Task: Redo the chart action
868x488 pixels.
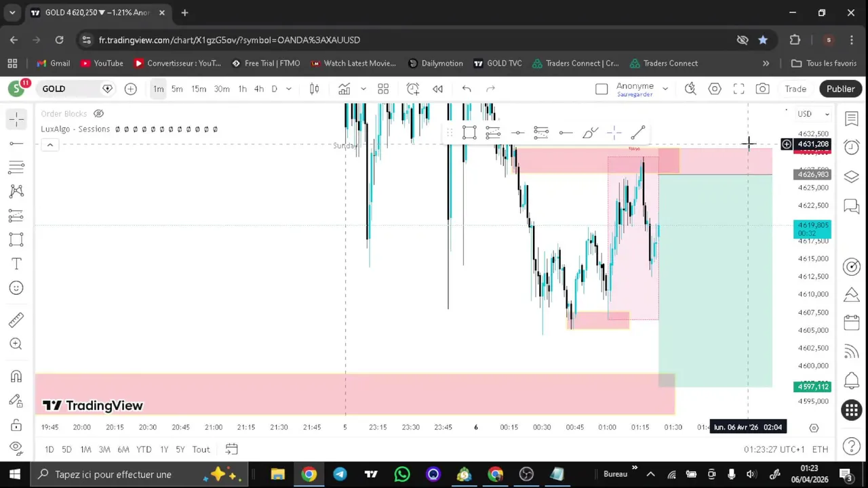Action: tap(490, 89)
